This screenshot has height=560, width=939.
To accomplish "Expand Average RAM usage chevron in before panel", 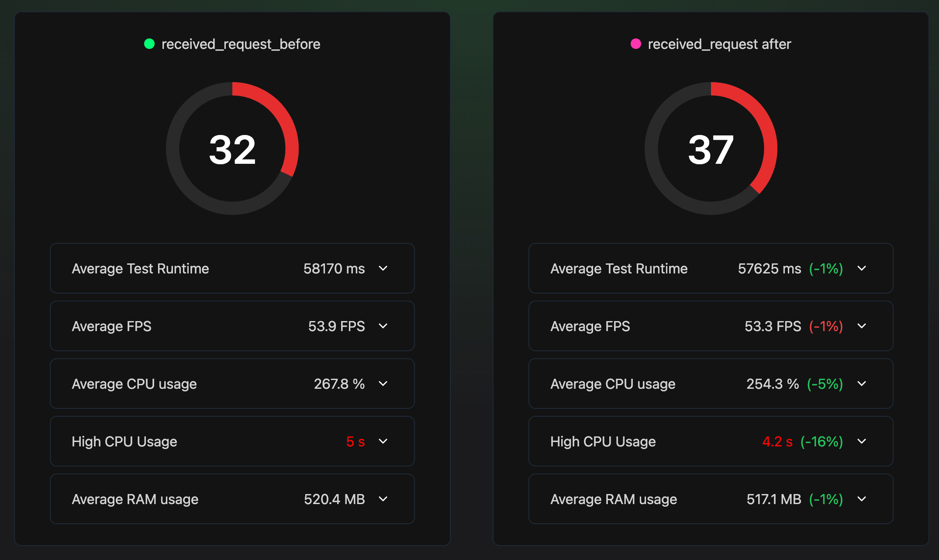I will point(383,499).
